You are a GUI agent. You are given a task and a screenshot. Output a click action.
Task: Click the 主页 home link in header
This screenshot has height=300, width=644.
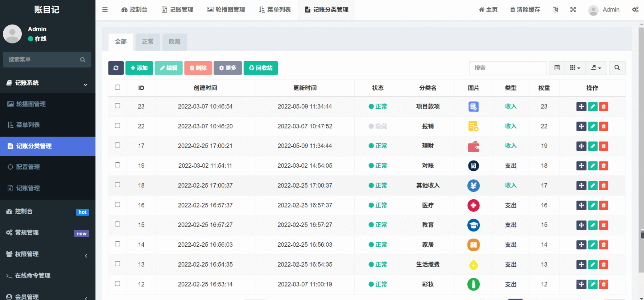pyautogui.click(x=488, y=10)
